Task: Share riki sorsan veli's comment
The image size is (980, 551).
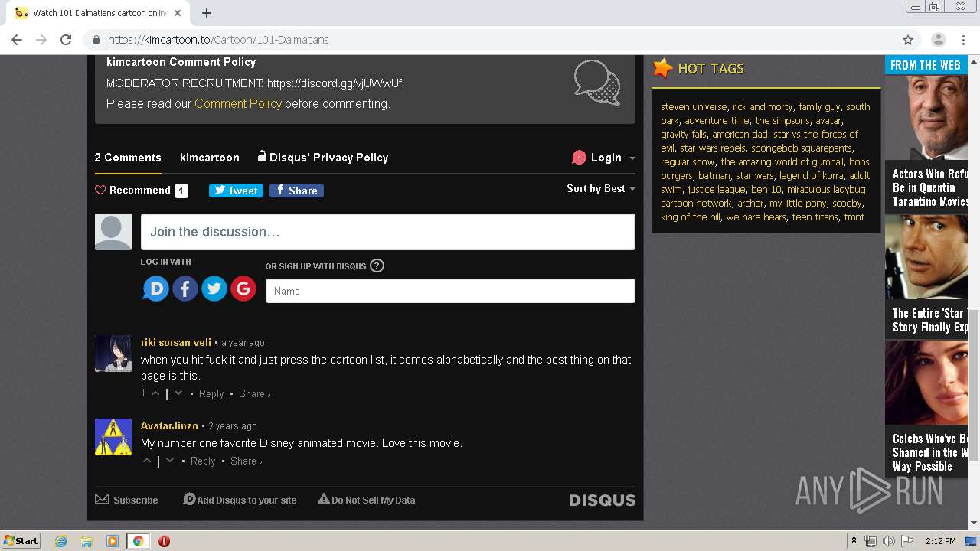Action: pos(254,394)
